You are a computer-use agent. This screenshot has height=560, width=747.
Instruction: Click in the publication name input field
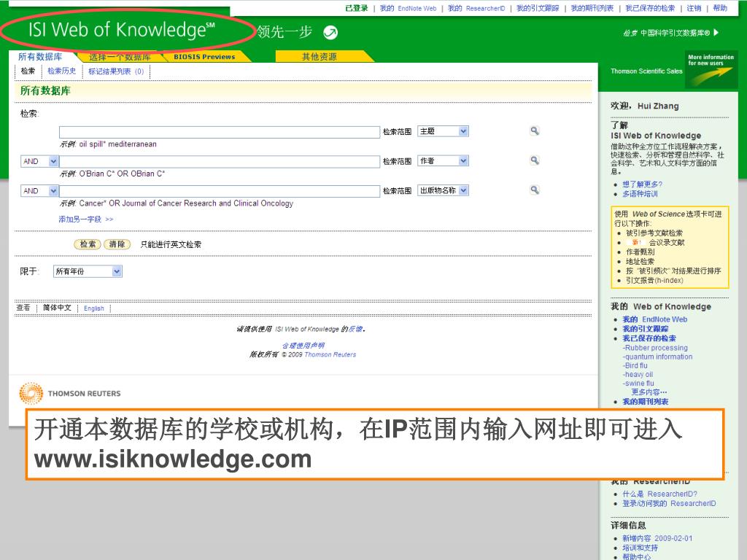click(x=220, y=191)
